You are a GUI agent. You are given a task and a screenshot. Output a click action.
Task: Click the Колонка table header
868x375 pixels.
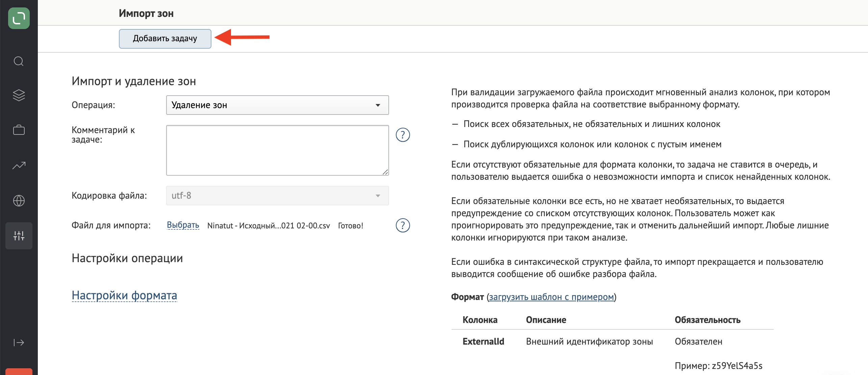pos(480,320)
